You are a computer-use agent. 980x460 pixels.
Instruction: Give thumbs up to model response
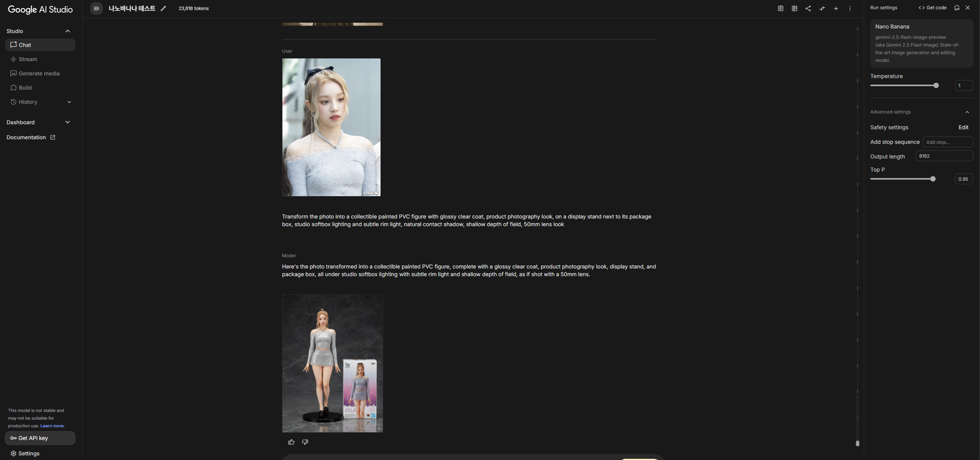click(291, 442)
